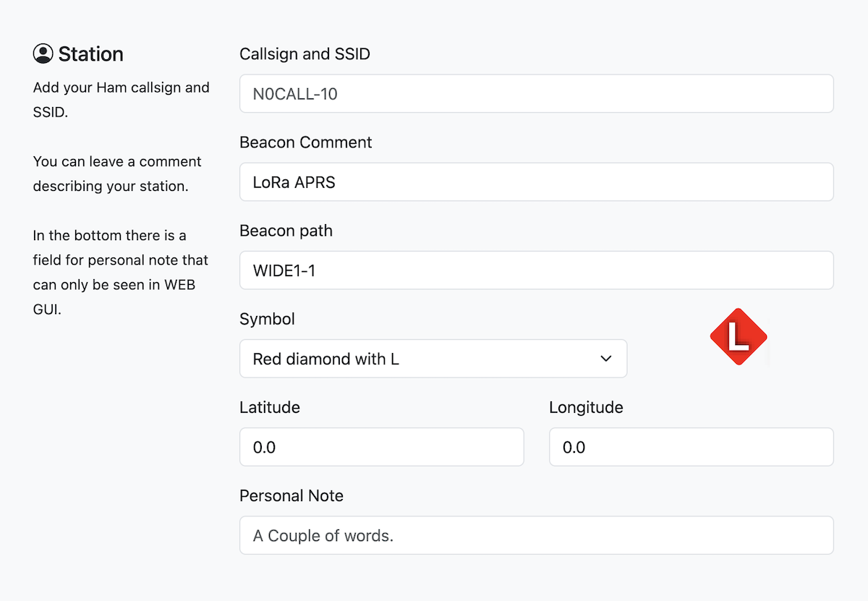
Task: Click the Longitude input field
Action: coord(691,447)
